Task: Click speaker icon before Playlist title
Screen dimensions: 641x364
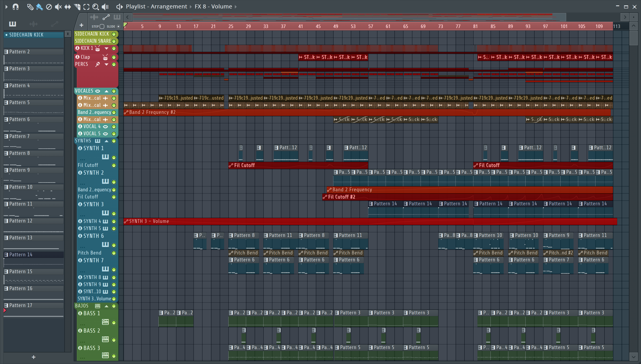Action: pyautogui.click(x=120, y=6)
